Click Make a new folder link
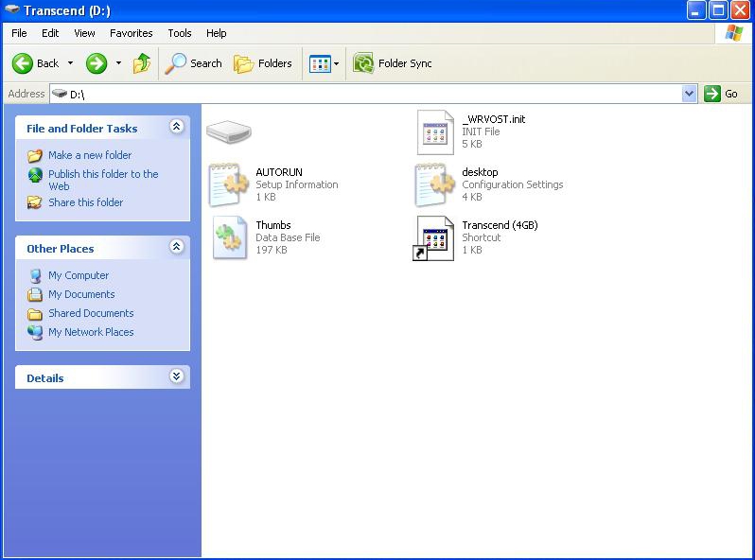Viewport: 755px width, 560px height. click(x=90, y=155)
